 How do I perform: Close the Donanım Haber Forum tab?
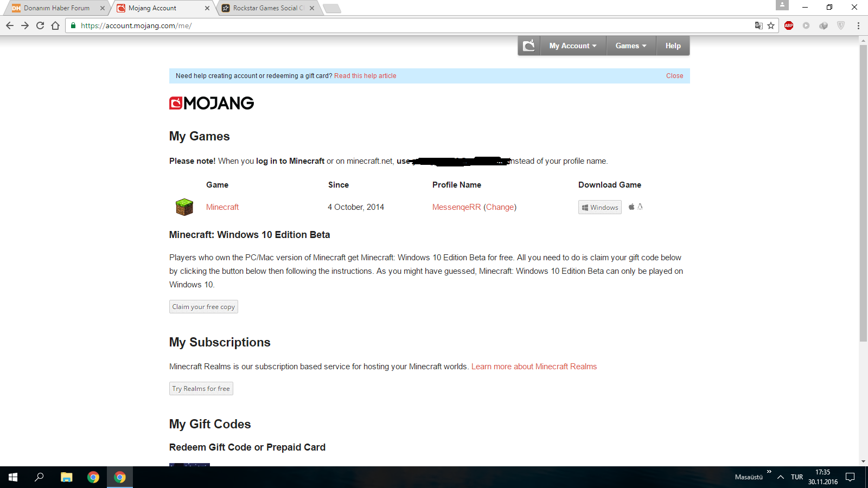click(103, 8)
